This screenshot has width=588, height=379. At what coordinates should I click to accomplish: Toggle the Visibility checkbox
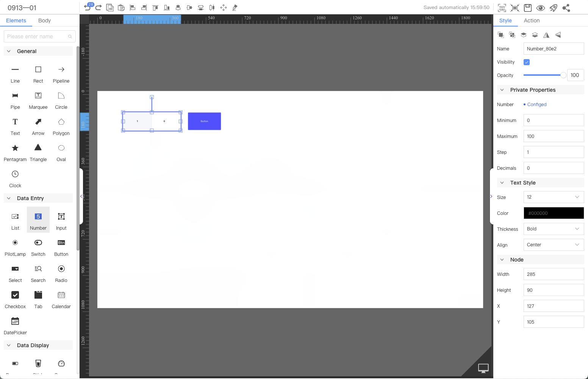pyautogui.click(x=527, y=62)
